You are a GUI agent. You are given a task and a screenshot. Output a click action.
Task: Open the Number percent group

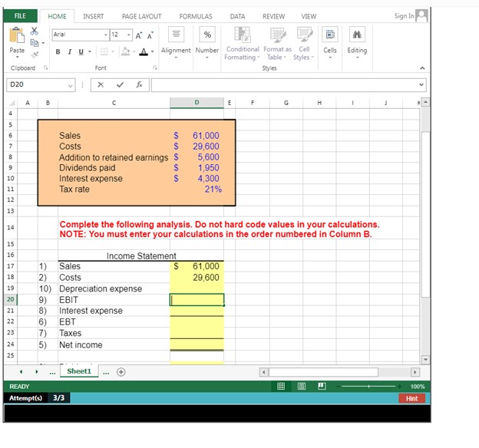tap(207, 42)
